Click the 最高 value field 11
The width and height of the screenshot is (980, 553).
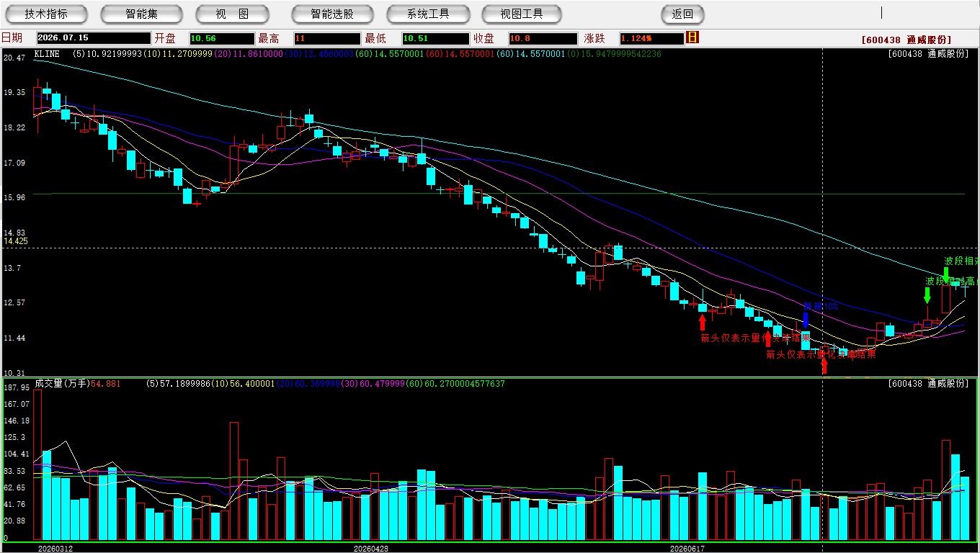pyautogui.click(x=326, y=38)
